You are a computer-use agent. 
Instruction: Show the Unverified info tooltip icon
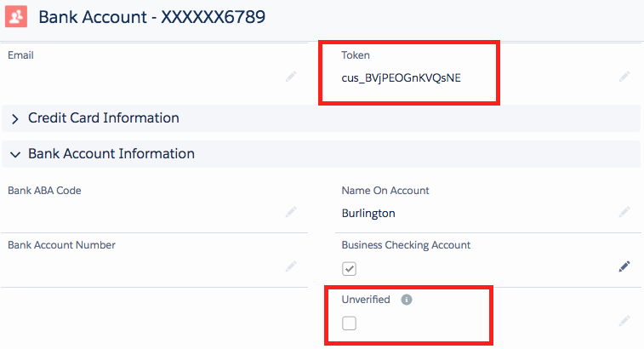[406, 300]
